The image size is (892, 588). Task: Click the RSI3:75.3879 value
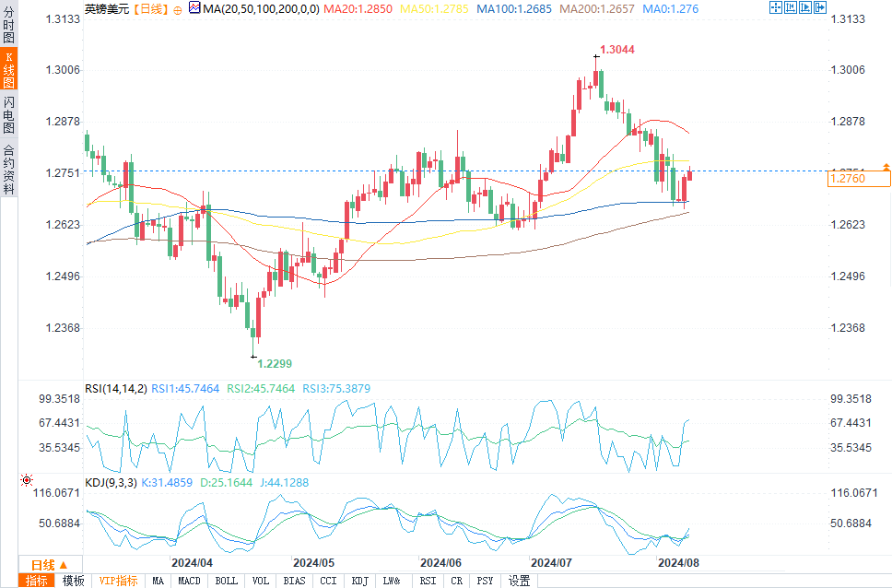pos(336,389)
